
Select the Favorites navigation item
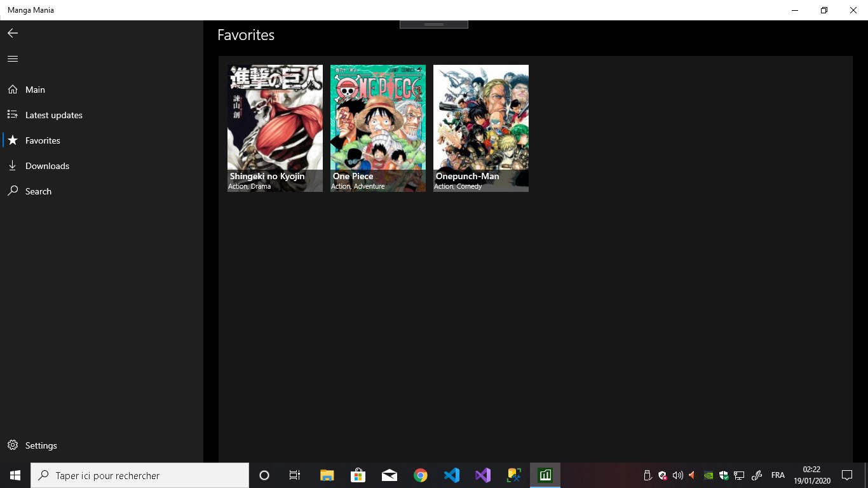pos(102,140)
